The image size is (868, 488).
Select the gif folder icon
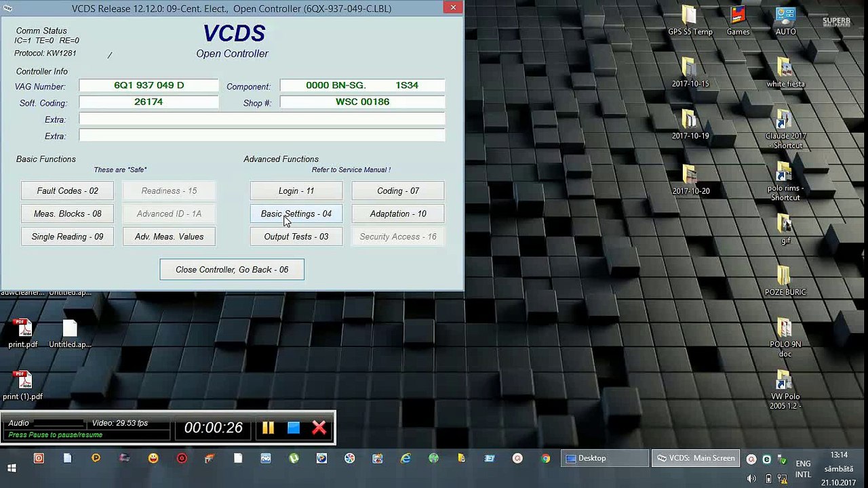coord(785,230)
